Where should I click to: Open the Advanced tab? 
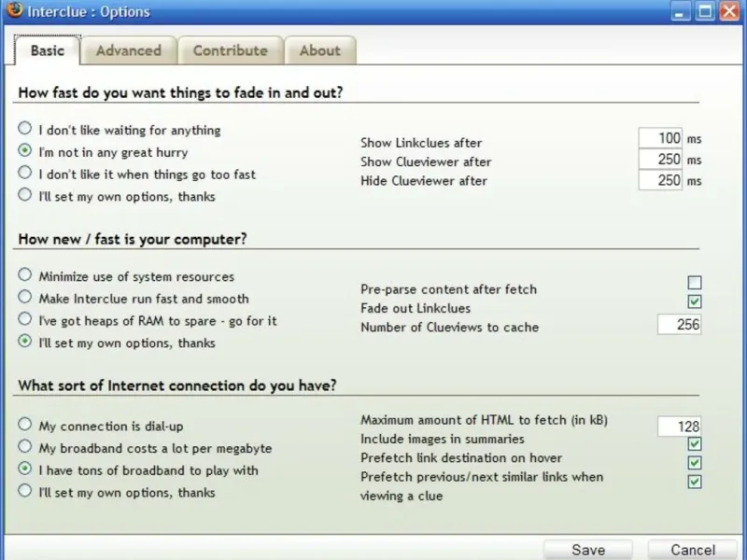point(129,50)
